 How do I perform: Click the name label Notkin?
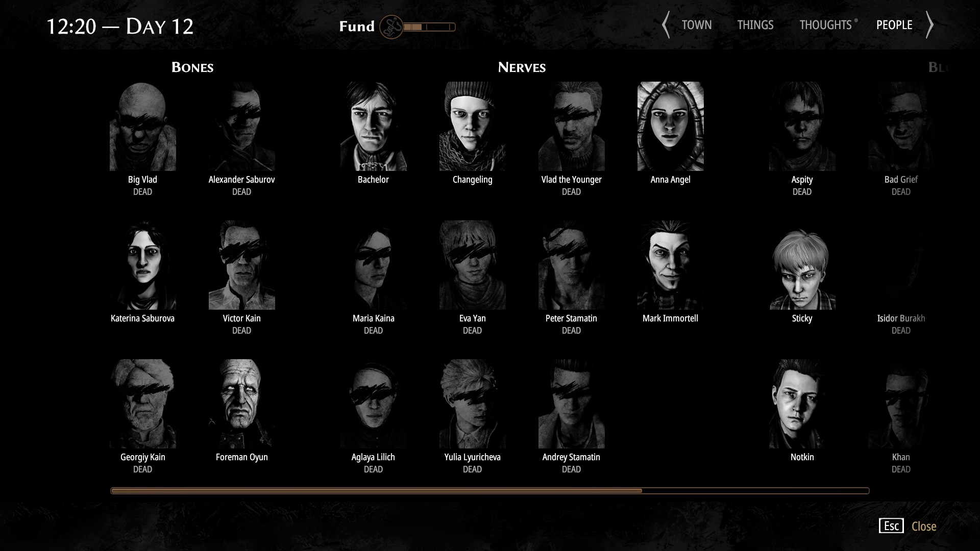[x=802, y=457]
